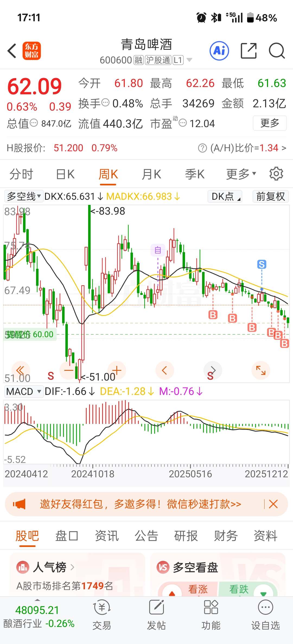The width and height of the screenshot is (293, 644).
Task: Zoom in chart with the plus button
Action: [x=117, y=370]
